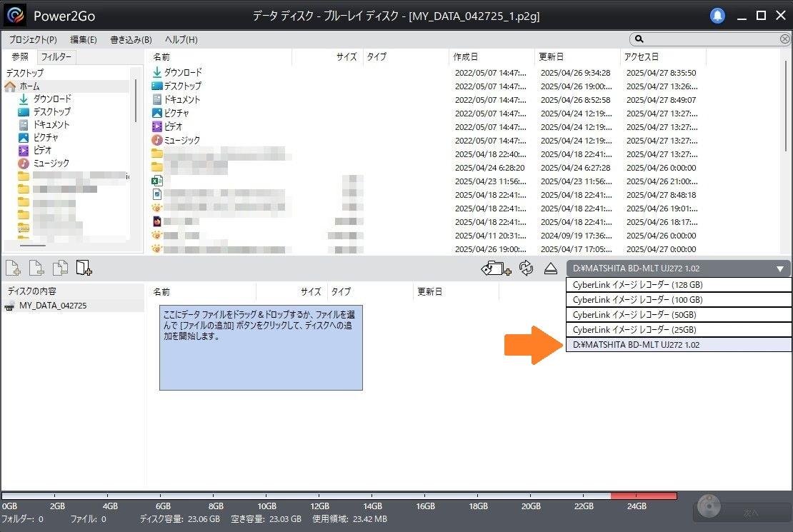The image size is (793, 532).
Task: Clear the search field with X icon
Action: tap(784, 39)
